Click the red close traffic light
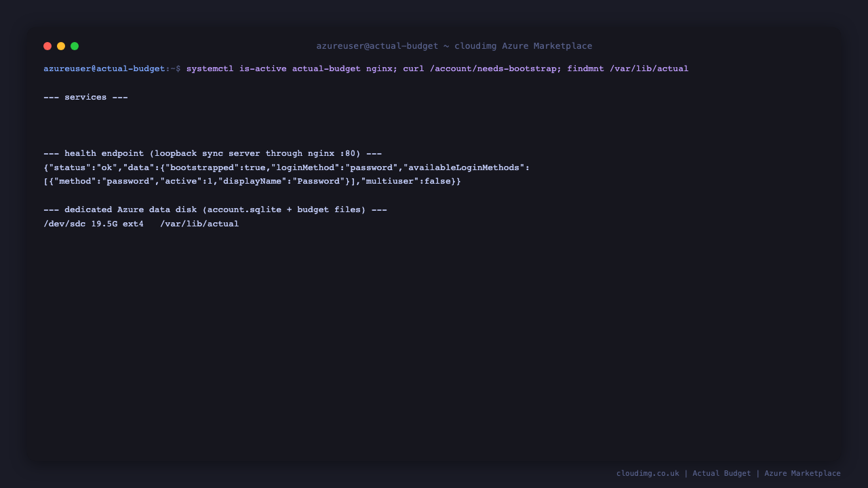 click(47, 46)
